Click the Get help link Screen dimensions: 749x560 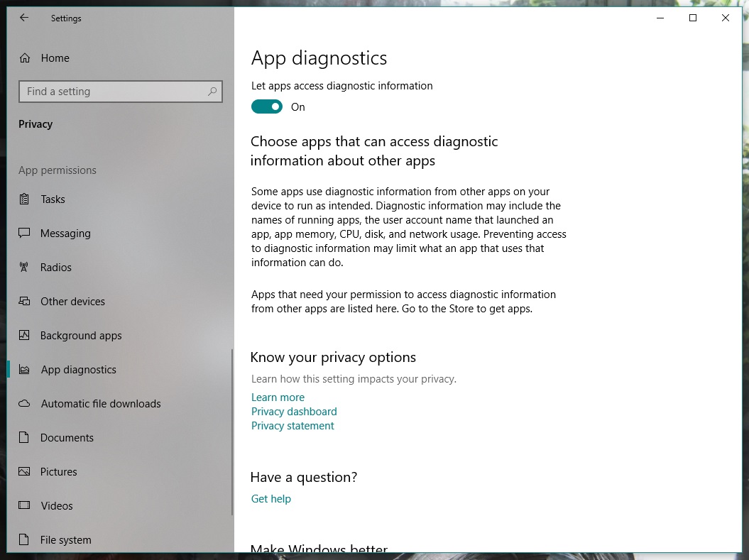coord(271,499)
